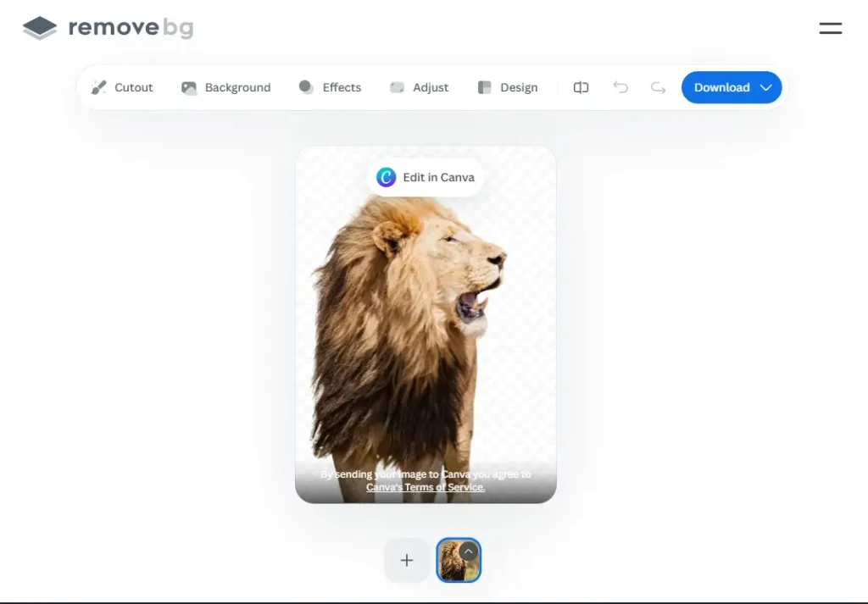
Task: Switch to the Design tab
Action: [508, 87]
